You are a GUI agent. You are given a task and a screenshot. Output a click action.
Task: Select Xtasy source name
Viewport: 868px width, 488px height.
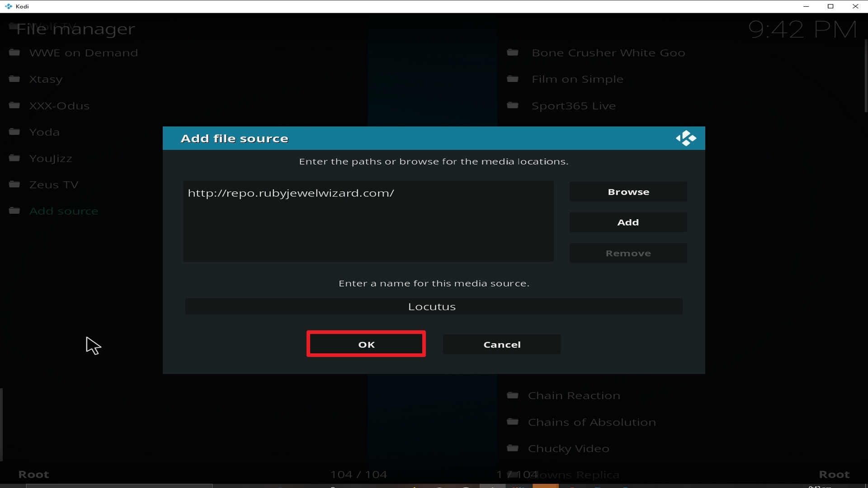click(x=46, y=80)
